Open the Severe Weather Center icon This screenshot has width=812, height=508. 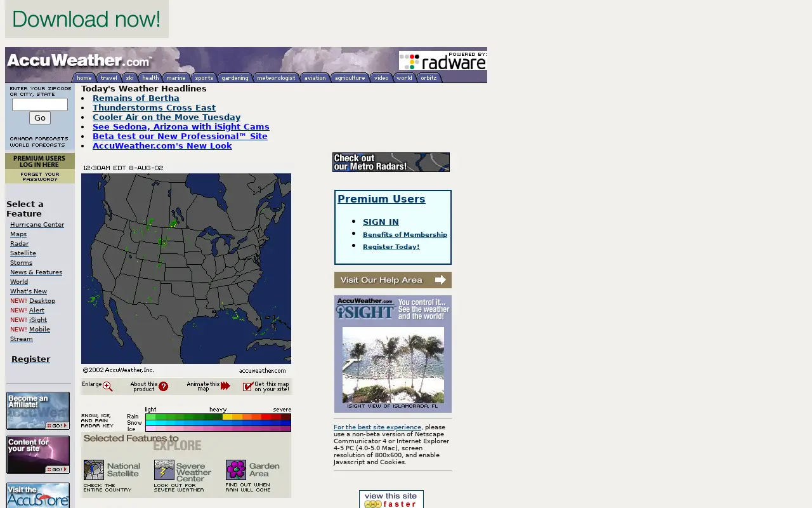click(164, 470)
